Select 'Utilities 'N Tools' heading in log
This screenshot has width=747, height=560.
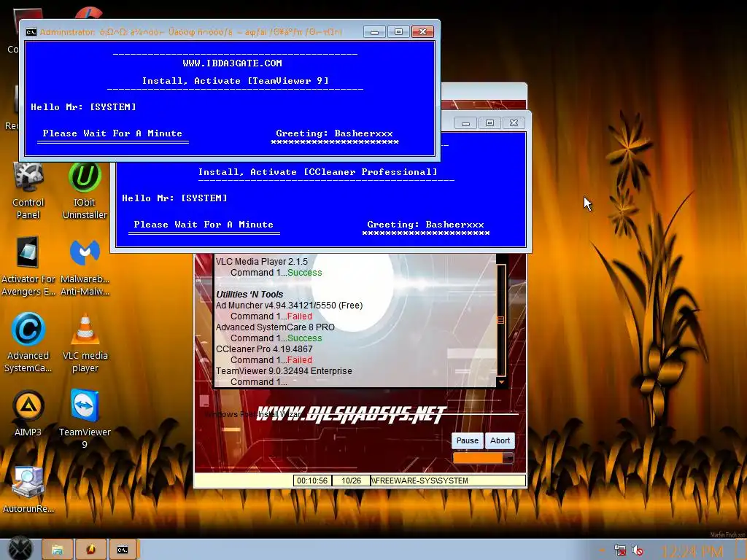click(249, 295)
